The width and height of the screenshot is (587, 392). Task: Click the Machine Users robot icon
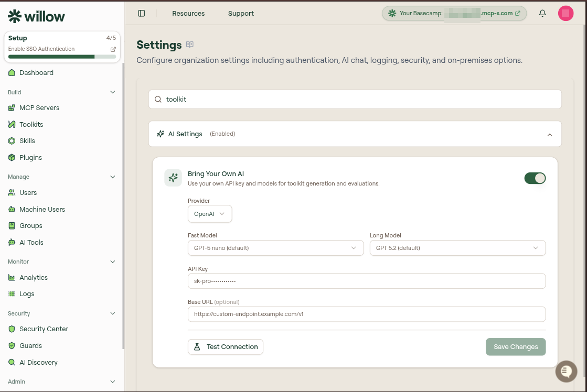[x=12, y=210]
